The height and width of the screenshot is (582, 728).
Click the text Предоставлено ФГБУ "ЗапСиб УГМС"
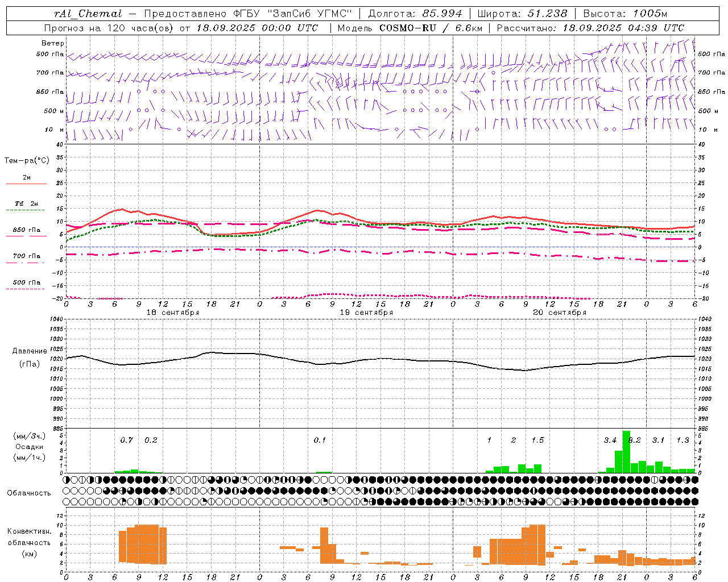coord(248,14)
